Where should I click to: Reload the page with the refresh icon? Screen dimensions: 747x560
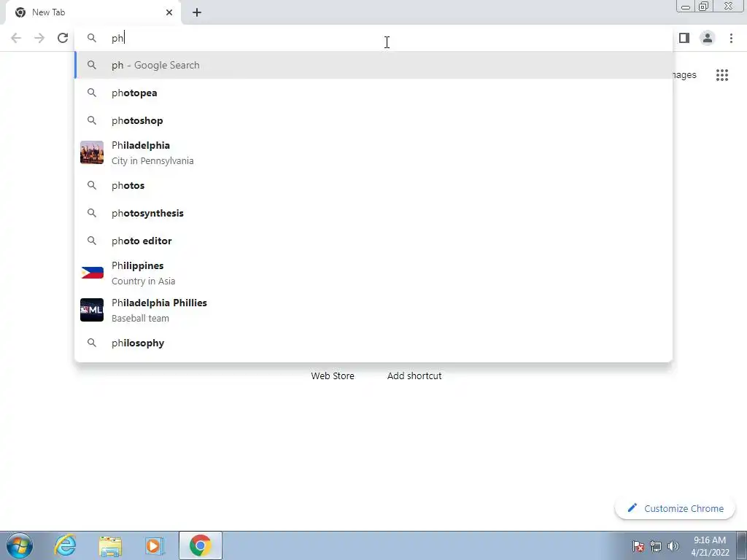pyautogui.click(x=63, y=38)
